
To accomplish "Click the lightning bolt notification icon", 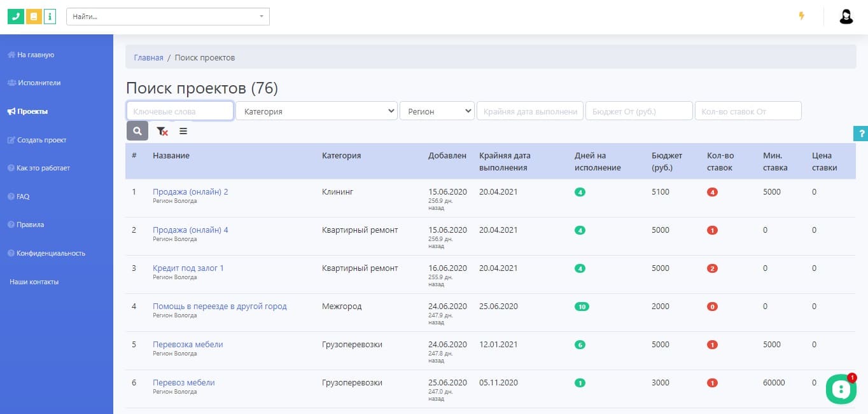I will tap(801, 16).
